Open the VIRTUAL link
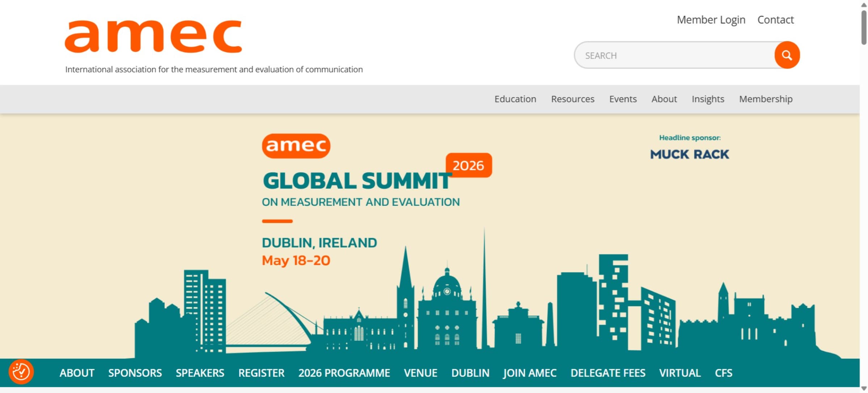868x393 pixels. (x=680, y=373)
